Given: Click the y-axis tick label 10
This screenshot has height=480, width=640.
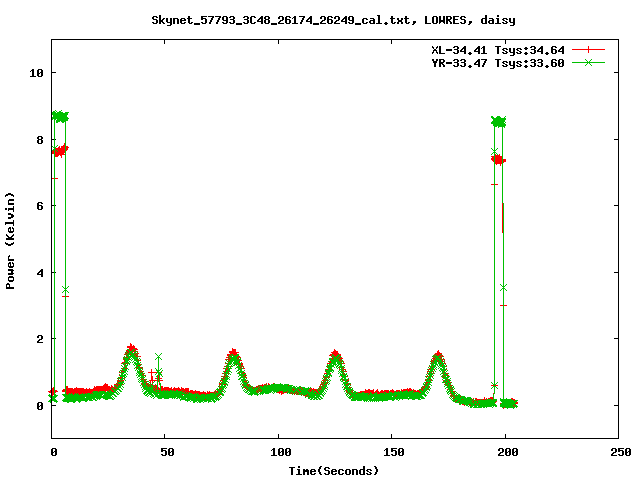Looking at the screenshot, I should [36, 73].
